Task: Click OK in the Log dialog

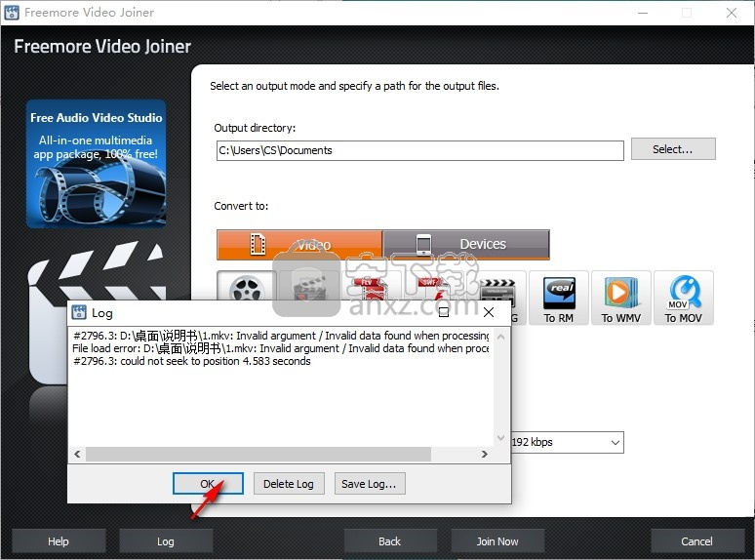Action: 208,484
